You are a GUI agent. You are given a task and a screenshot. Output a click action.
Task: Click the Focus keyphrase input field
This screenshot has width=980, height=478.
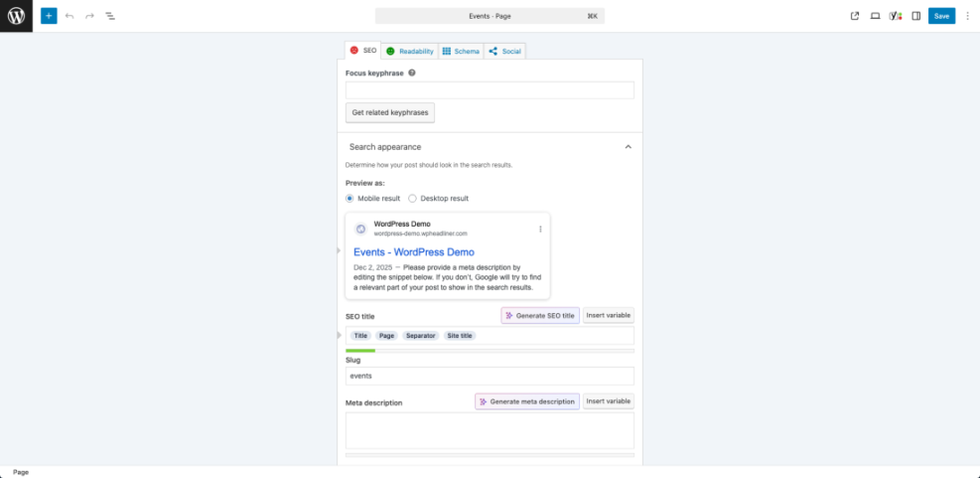tap(490, 90)
